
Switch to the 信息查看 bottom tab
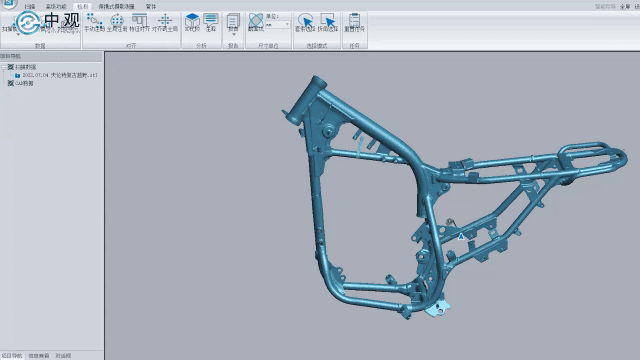coord(38,356)
